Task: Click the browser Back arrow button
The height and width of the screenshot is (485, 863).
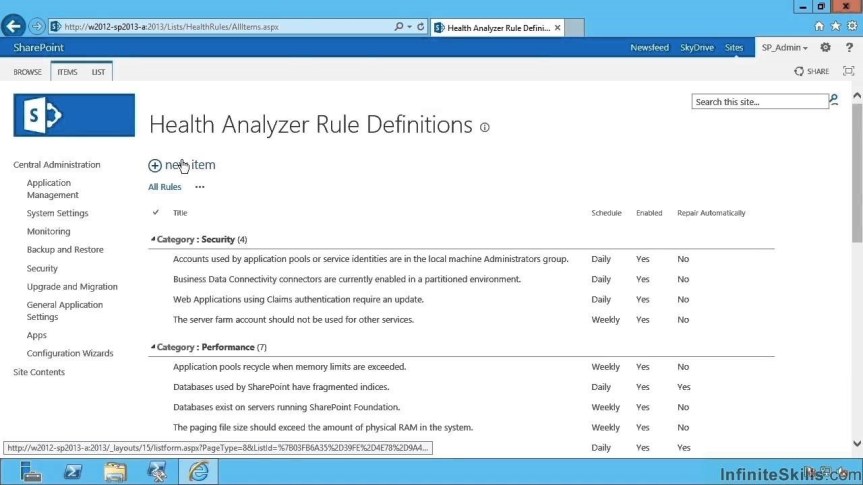Action: click(x=13, y=26)
